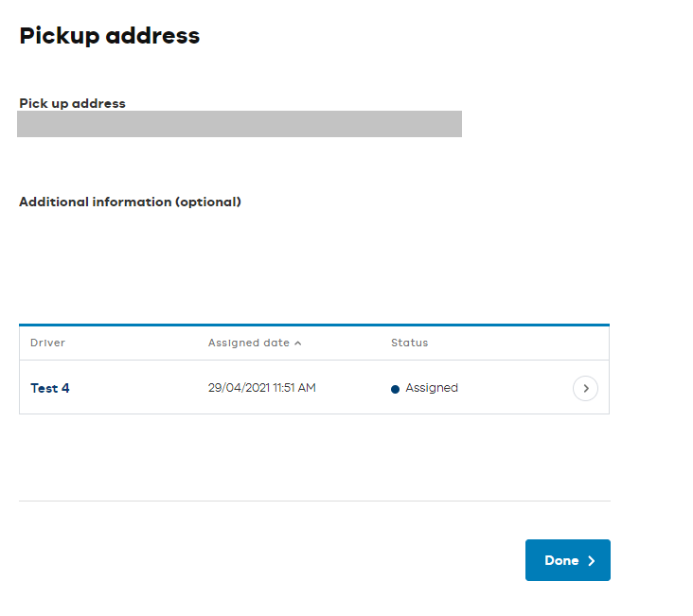Click the Done label text
Image resolution: width=693 pixels, height=616 pixels.
(x=561, y=560)
